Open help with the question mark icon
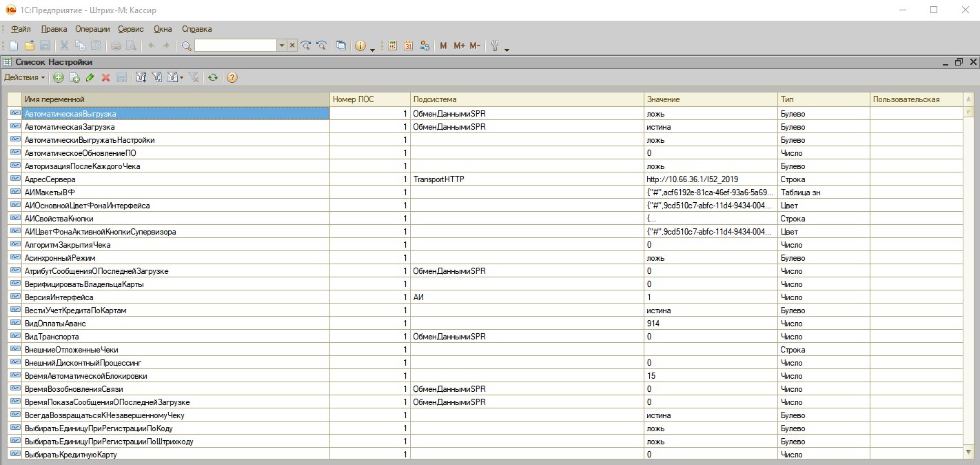 pos(232,77)
